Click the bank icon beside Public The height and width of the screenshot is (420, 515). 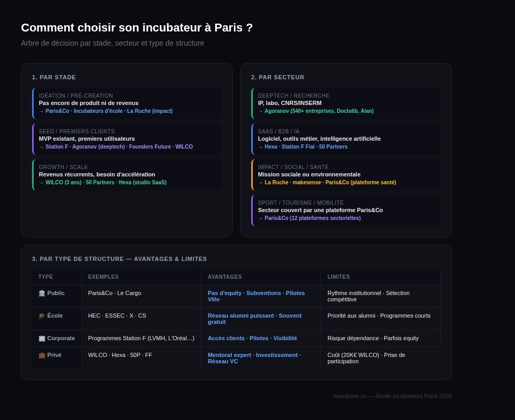pos(42,293)
